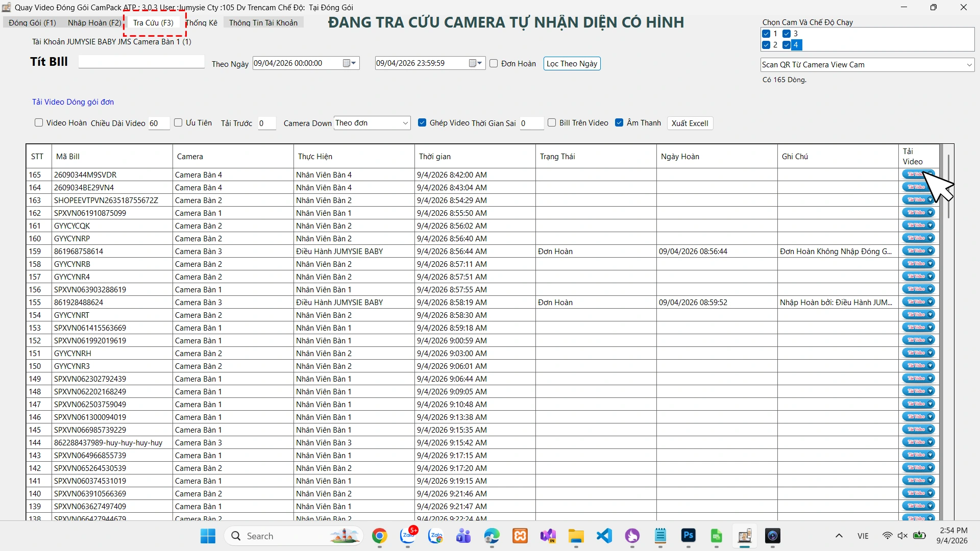
Task: Tick the Ưu Tiên checkbox
Action: click(x=178, y=123)
